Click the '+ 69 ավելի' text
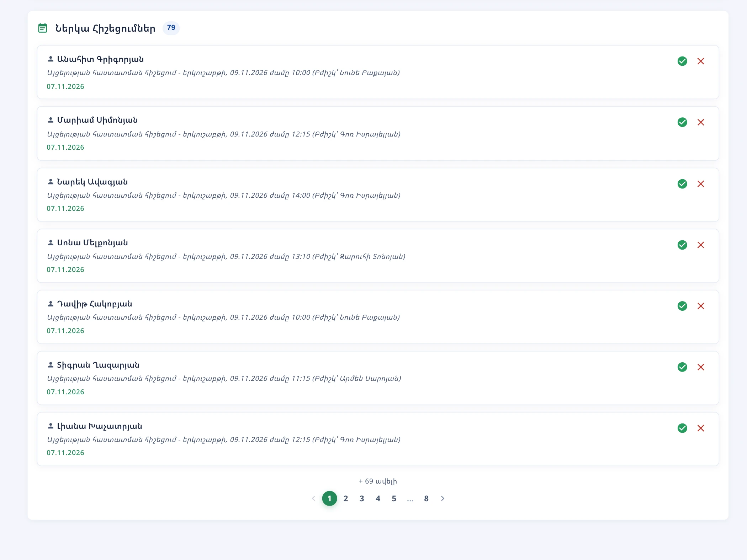 coord(378,481)
